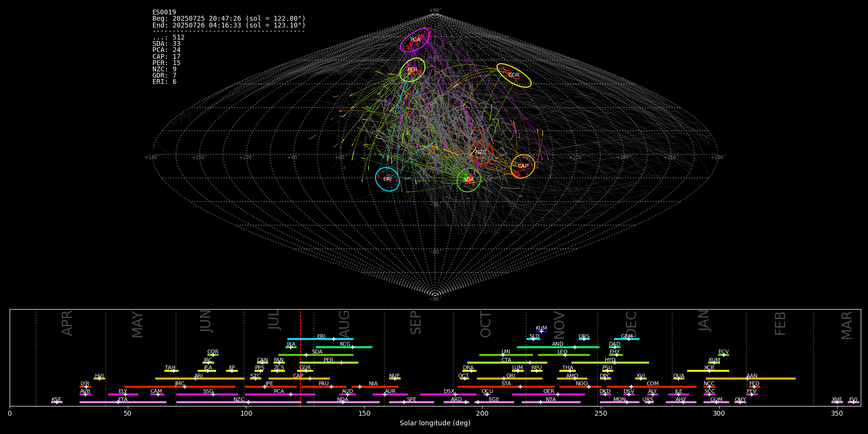Click the KSE label in timeline
868x434 pixels.
(56, 399)
